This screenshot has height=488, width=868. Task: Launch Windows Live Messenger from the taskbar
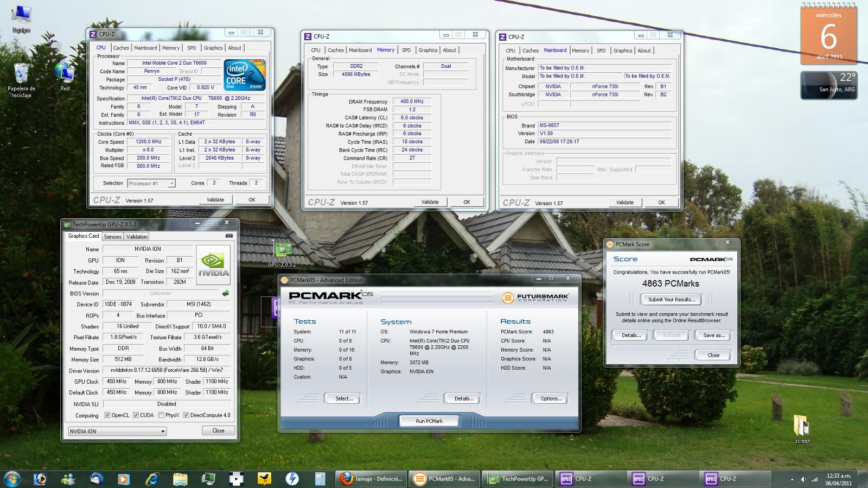pyautogui.click(x=68, y=479)
